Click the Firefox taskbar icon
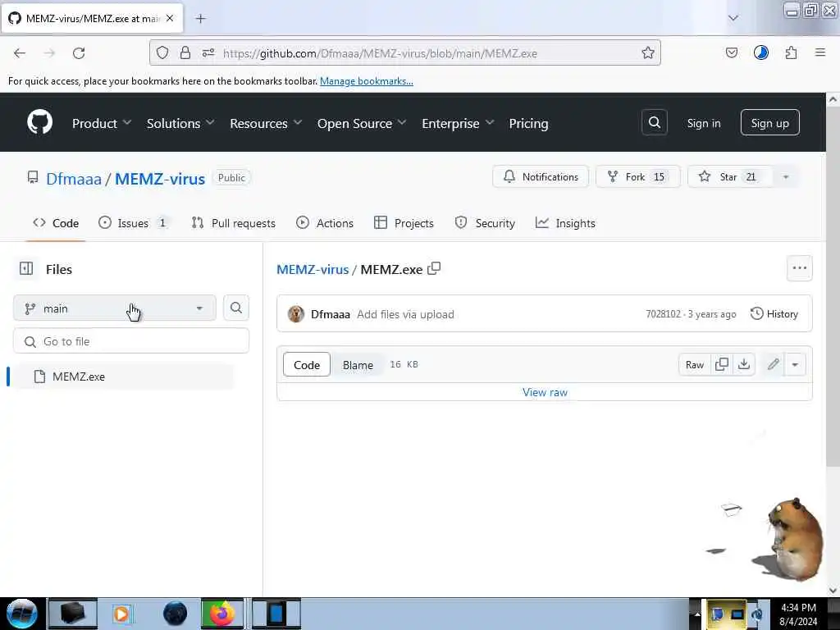The height and width of the screenshot is (630, 840). pyautogui.click(x=221, y=614)
